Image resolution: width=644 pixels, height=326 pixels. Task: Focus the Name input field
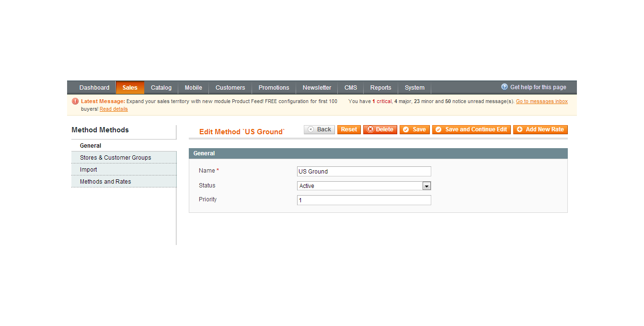[364, 171]
